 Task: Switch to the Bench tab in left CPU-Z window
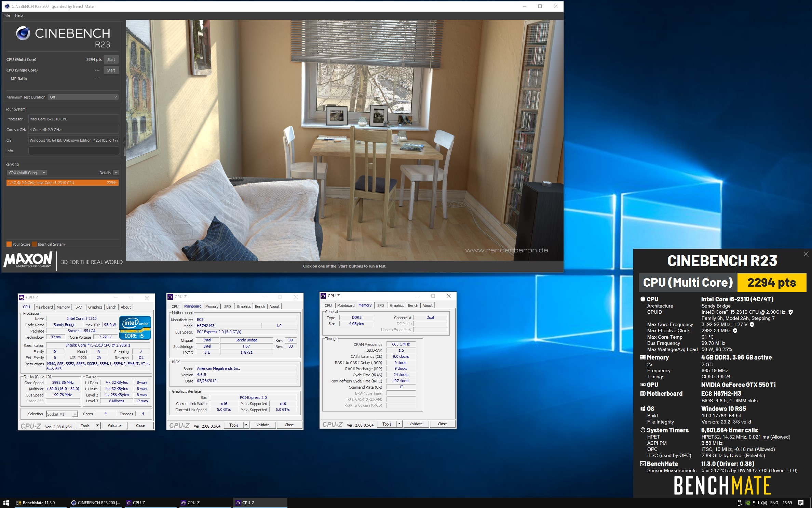point(111,307)
